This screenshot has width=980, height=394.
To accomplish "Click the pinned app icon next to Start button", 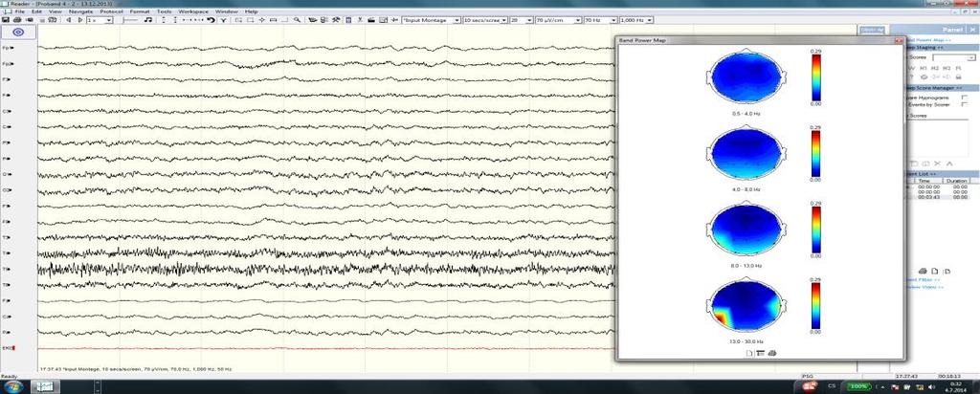I will [x=44, y=387].
